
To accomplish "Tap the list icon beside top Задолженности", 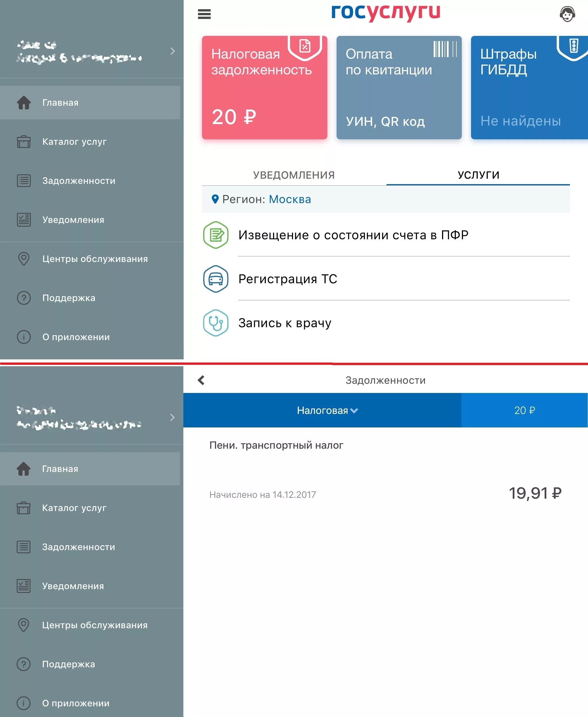I will pyautogui.click(x=24, y=181).
